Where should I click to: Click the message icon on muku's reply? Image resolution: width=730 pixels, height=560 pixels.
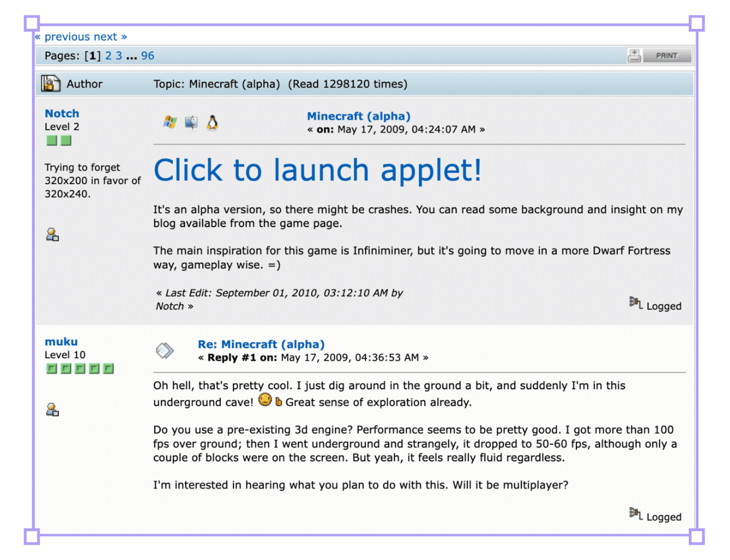coord(164,351)
